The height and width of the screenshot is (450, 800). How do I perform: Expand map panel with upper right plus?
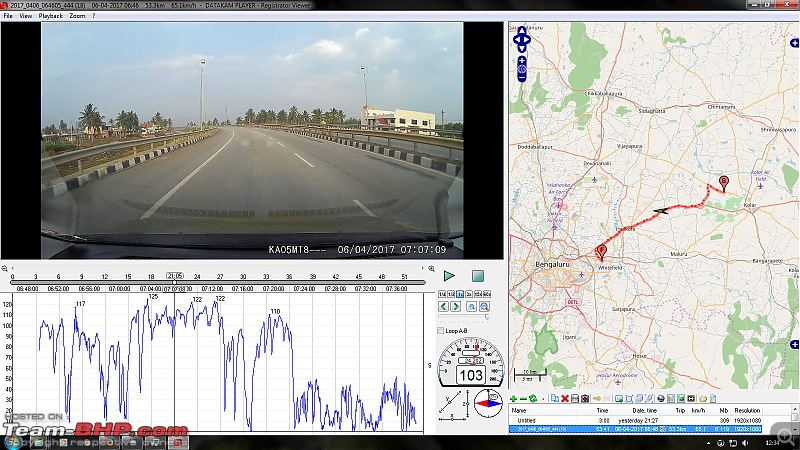point(794,43)
